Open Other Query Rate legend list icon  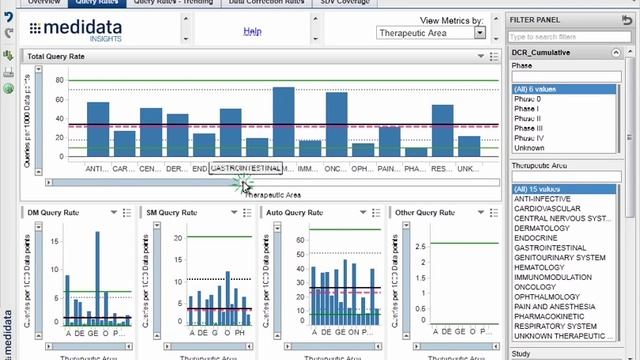(x=494, y=213)
